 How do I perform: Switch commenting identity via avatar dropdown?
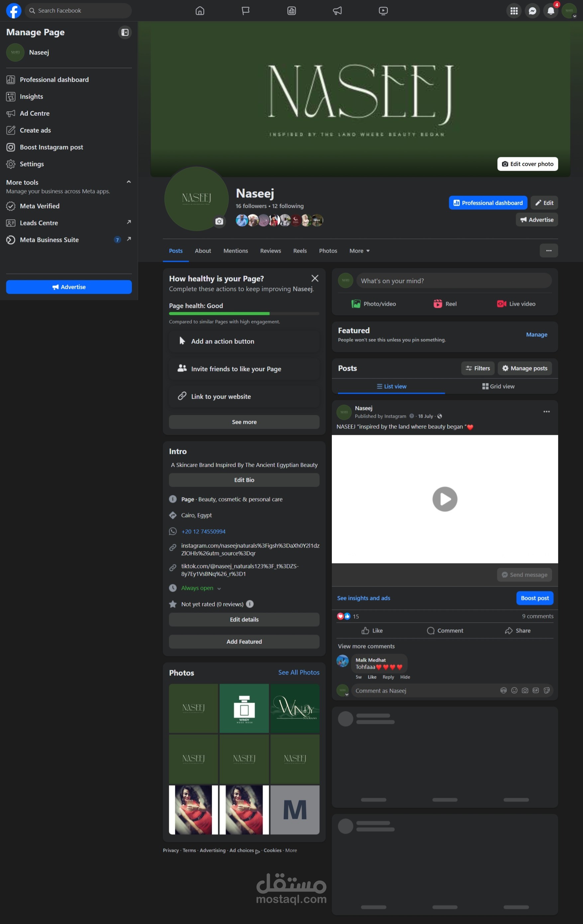342,691
